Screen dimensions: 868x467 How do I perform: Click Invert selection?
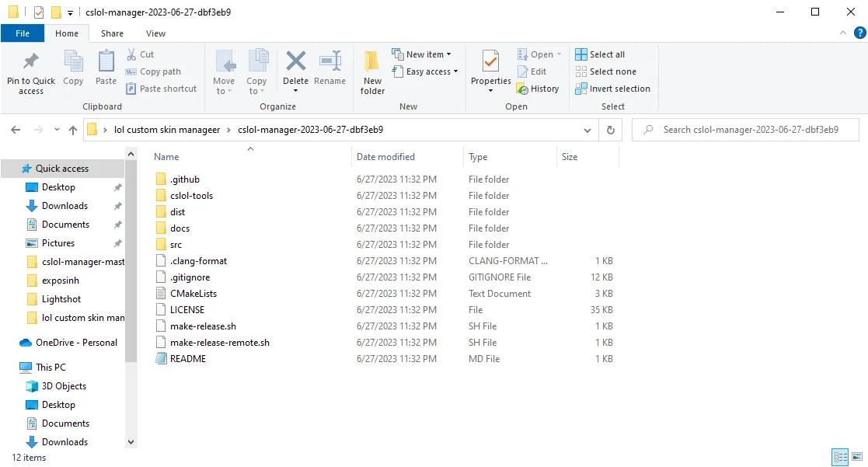pos(613,89)
